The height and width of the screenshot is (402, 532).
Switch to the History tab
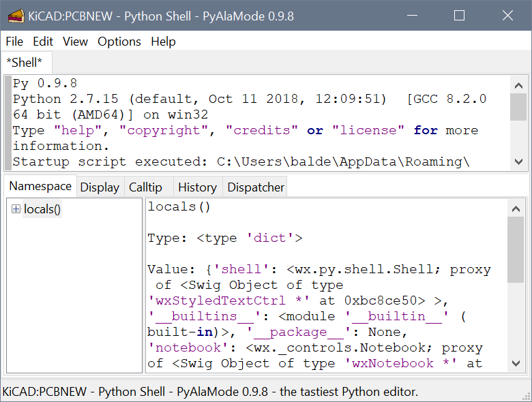coord(198,187)
